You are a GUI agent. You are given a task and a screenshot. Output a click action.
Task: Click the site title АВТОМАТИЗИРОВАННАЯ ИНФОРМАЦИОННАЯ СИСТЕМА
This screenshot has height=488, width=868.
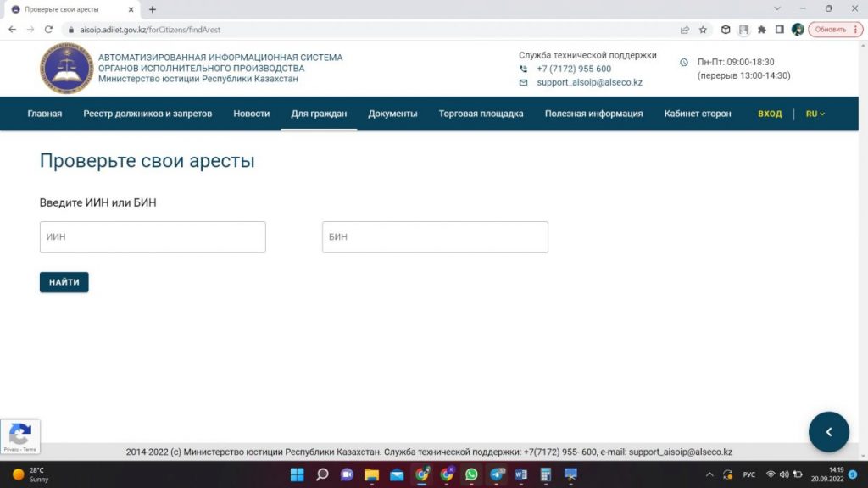(x=220, y=58)
